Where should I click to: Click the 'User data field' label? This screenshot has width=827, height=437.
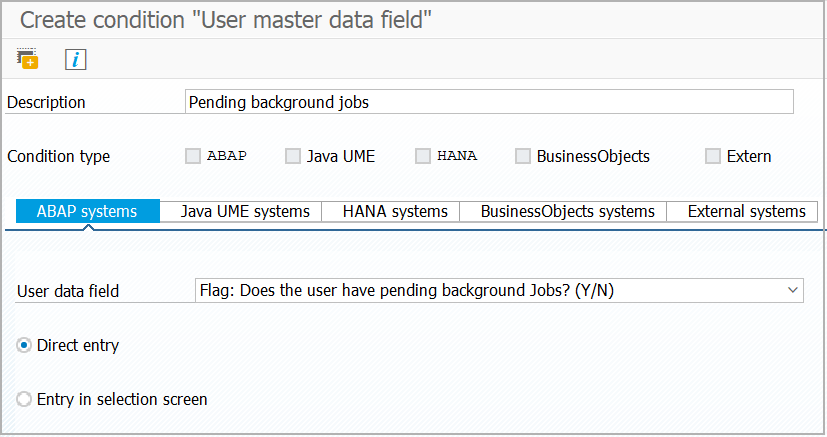click(x=68, y=291)
